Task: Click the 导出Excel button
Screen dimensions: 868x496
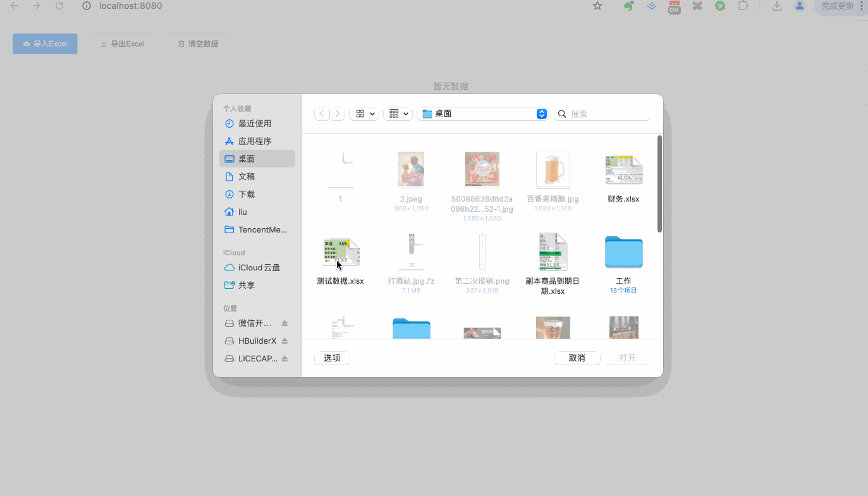Action: 123,44
